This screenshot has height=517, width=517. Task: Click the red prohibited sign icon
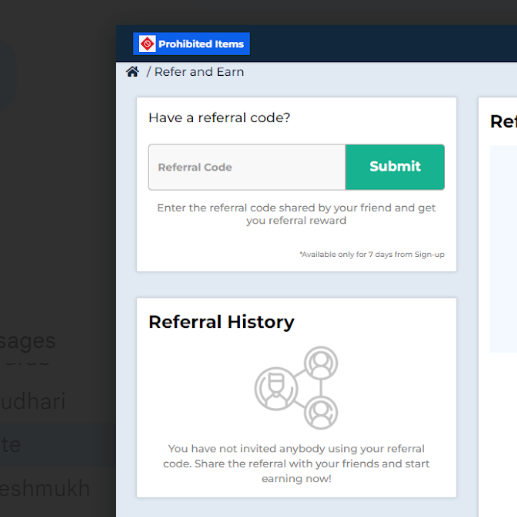pos(147,44)
